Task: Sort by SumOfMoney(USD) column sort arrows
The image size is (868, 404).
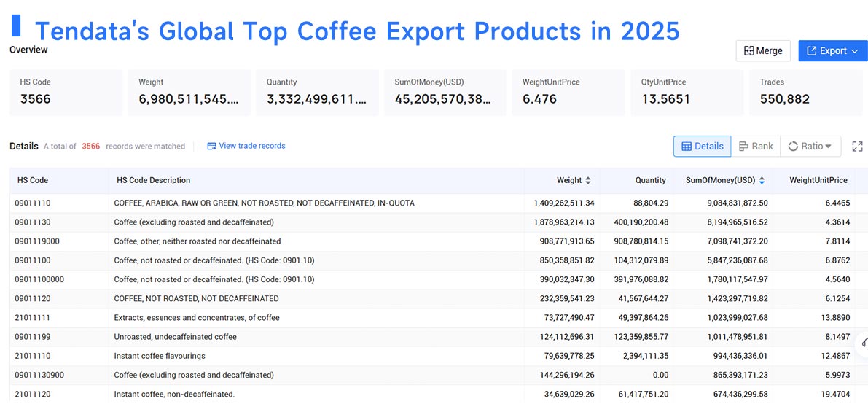Action: coord(762,181)
